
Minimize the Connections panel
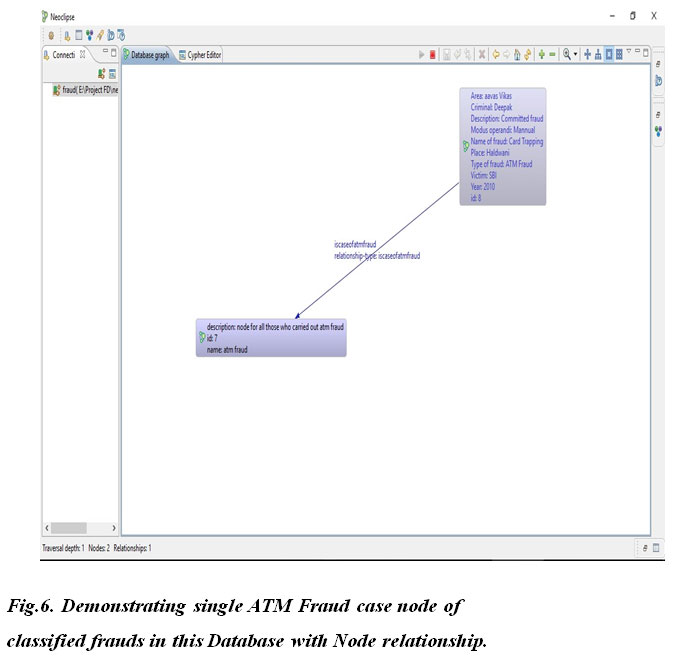[x=103, y=53]
